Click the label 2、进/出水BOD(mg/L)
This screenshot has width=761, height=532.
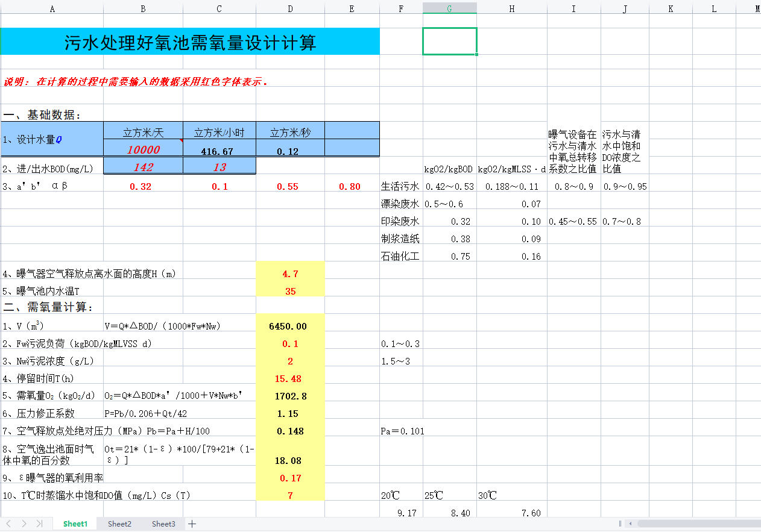pos(48,169)
